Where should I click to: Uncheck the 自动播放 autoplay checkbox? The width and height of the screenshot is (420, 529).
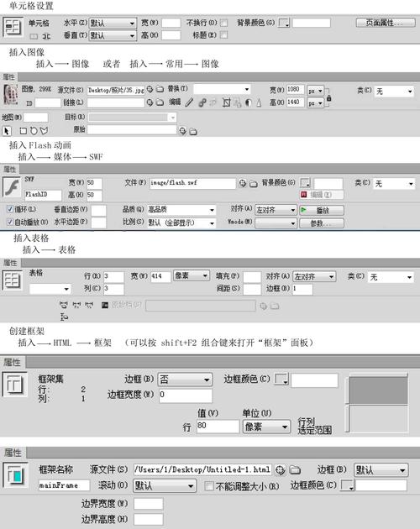tap(10, 222)
